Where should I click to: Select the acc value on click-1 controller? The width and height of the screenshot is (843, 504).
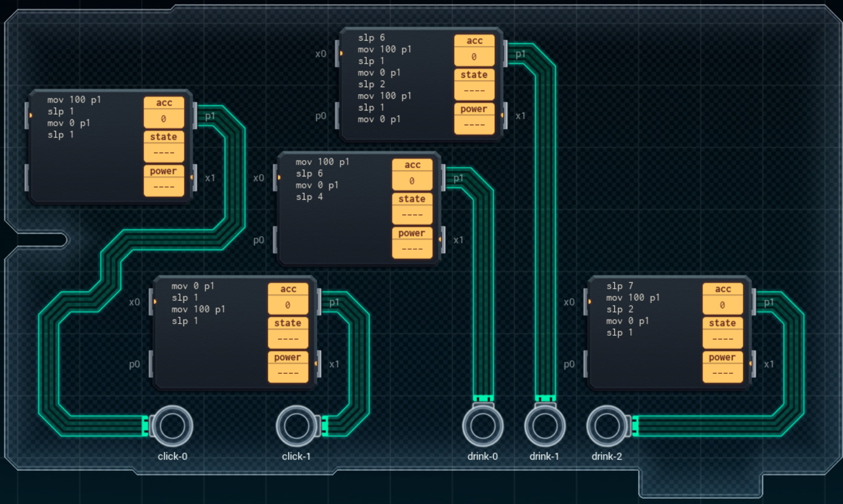click(x=288, y=305)
